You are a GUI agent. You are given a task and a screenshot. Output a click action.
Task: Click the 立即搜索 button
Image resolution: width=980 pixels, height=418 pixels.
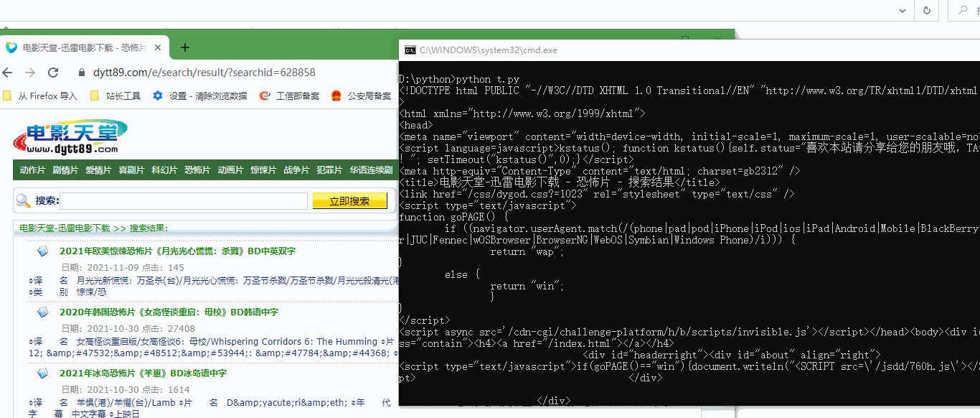(350, 201)
